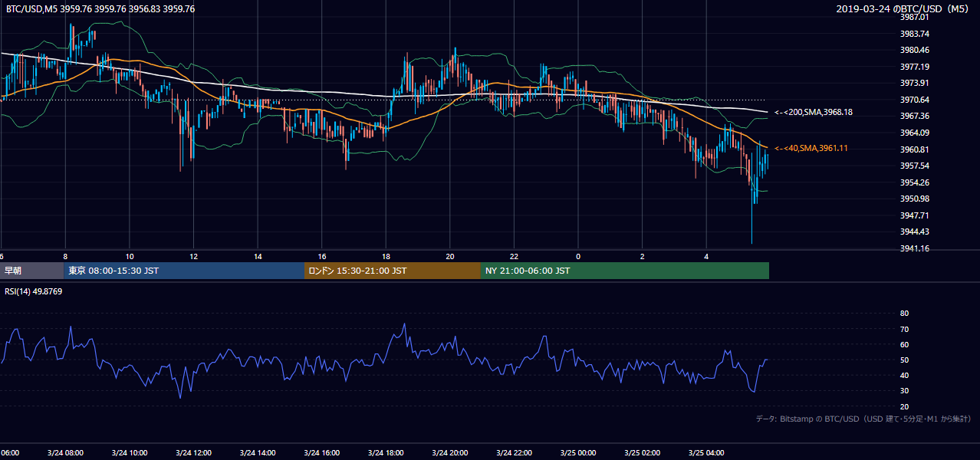Click RSI axis level 30
The image size is (980, 460).
pyautogui.click(x=904, y=390)
